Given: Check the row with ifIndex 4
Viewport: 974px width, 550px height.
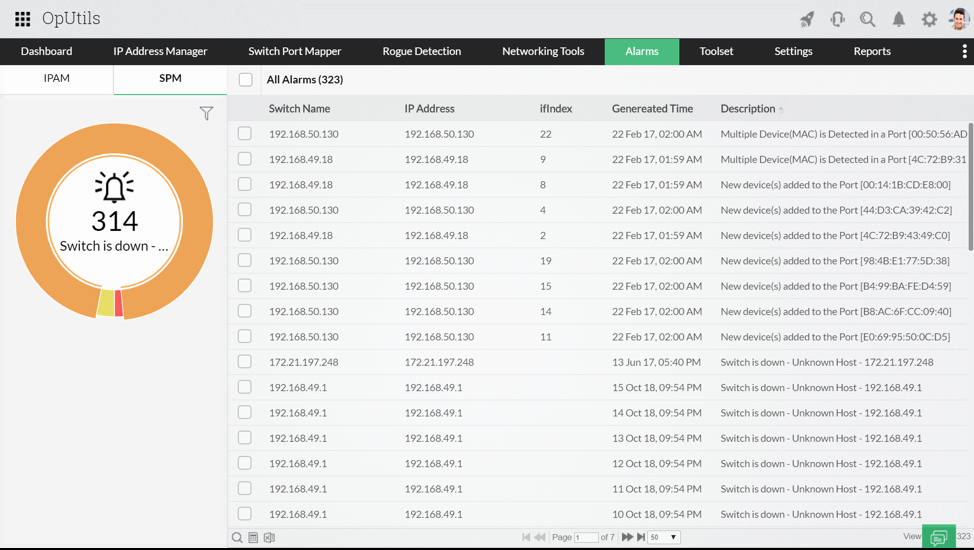Looking at the screenshot, I should 245,210.
